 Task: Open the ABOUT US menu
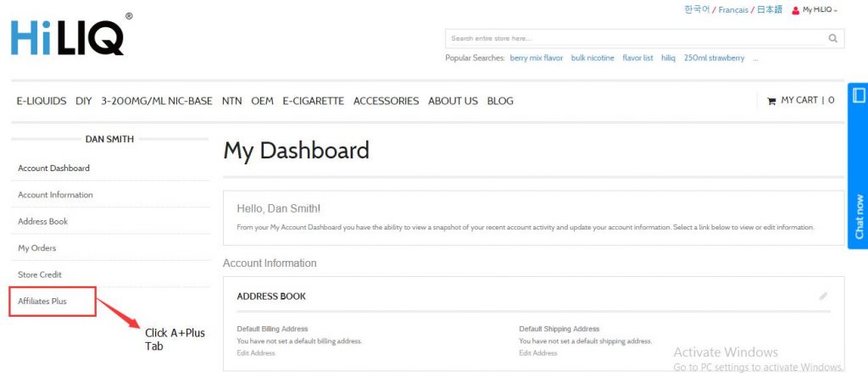[453, 101]
